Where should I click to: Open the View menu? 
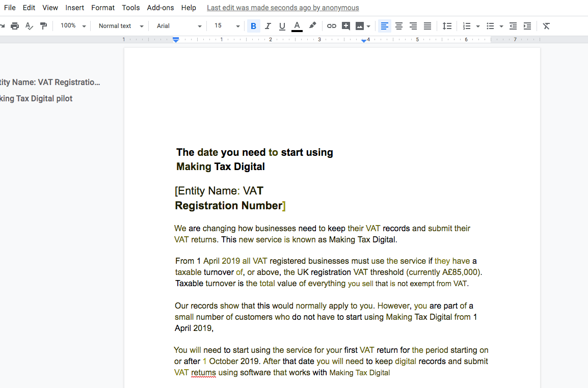tap(50, 8)
